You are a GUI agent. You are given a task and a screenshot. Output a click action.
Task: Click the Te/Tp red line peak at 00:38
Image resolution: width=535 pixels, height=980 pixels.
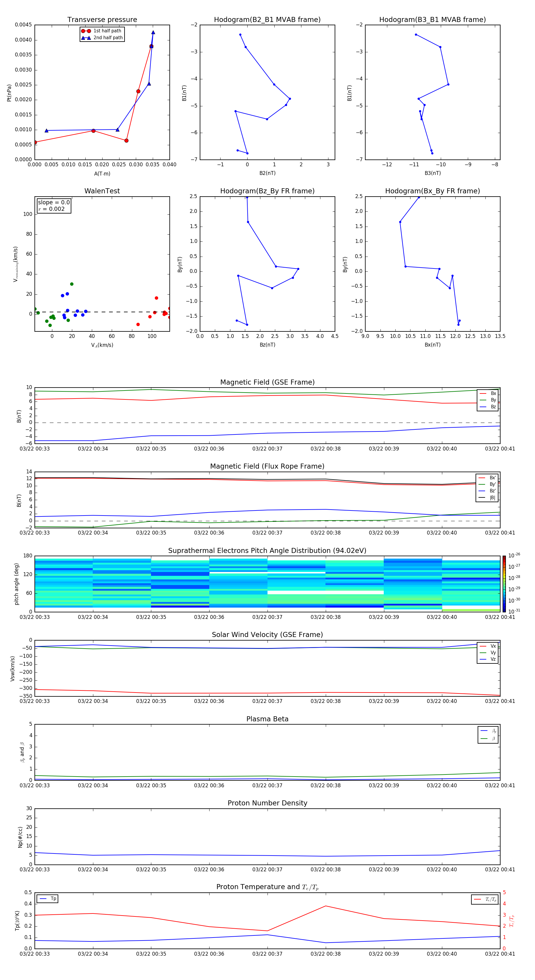pyautogui.click(x=325, y=906)
